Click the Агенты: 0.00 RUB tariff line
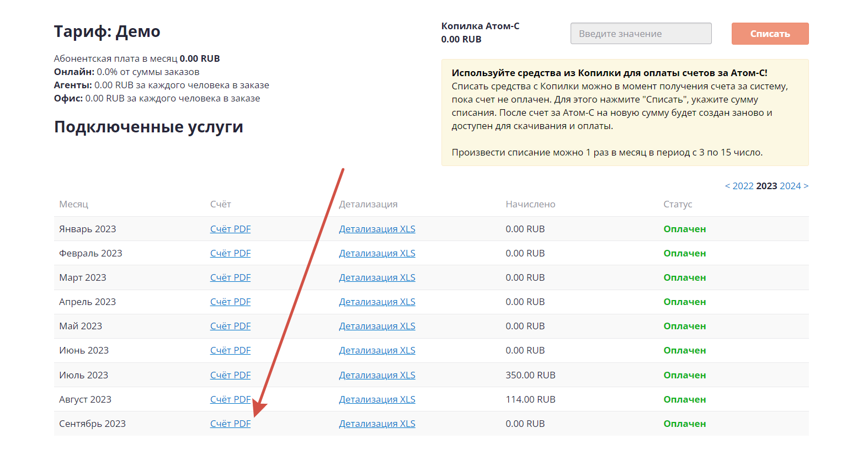868x460 pixels. coord(162,85)
